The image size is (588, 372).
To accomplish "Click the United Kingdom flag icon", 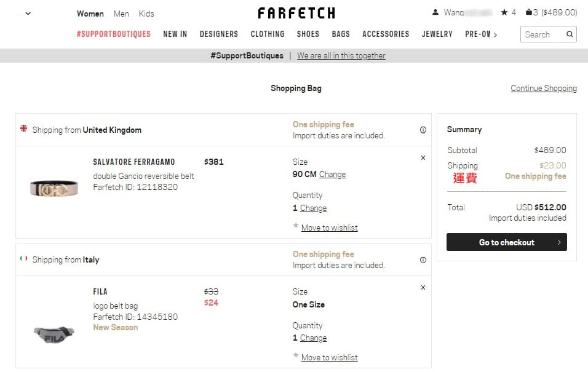I will 23,130.
